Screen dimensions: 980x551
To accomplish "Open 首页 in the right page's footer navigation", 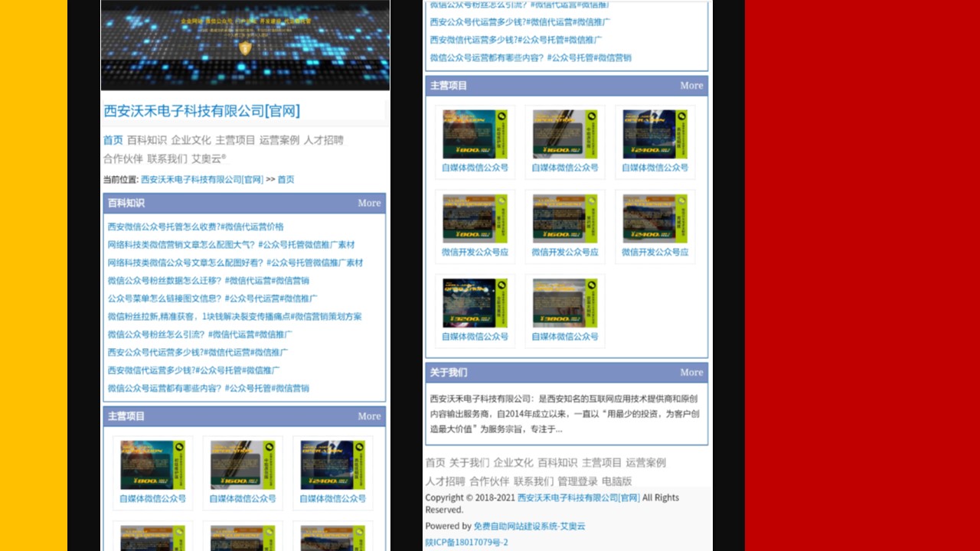I will coord(436,463).
